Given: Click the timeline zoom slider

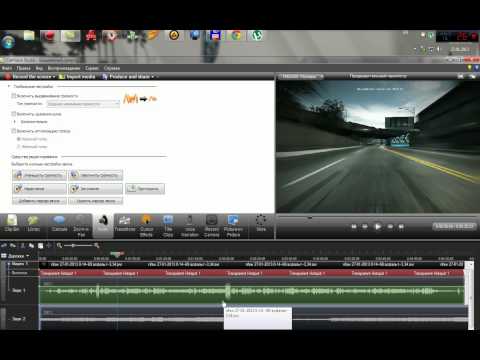Looking at the screenshot, I should (78, 246).
